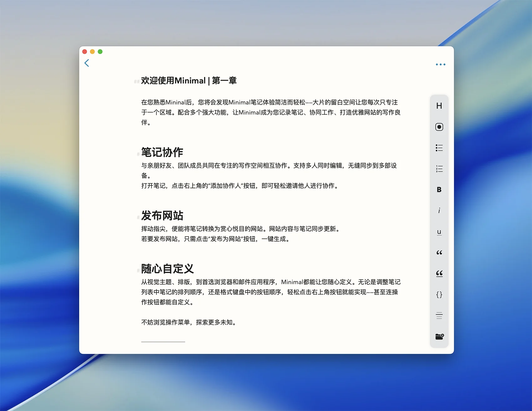The height and width of the screenshot is (411, 532).
Task: Open the three-dot more options menu
Action: coord(440,64)
